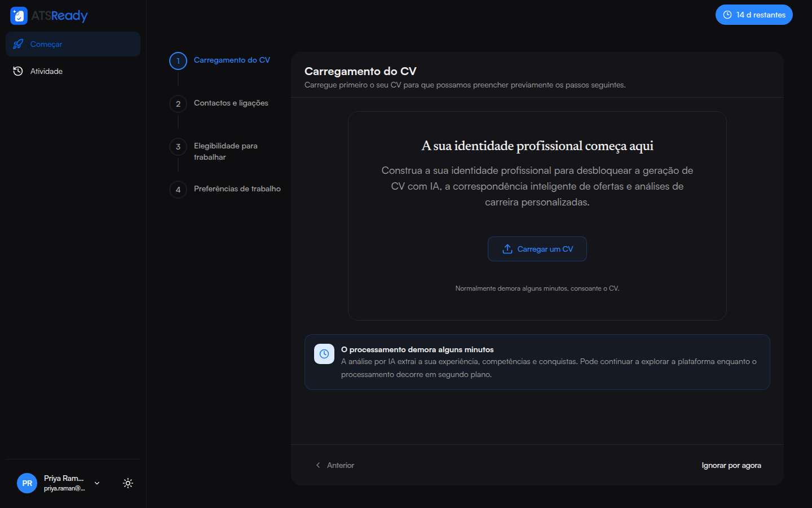
Task: Click the Anterior back button
Action: (335, 465)
